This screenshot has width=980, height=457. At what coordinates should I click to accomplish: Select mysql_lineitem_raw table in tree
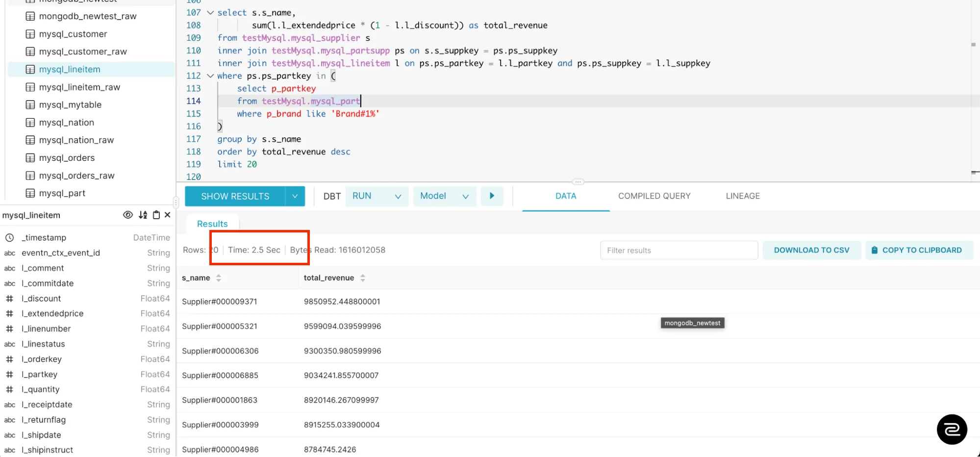(79, 87)
